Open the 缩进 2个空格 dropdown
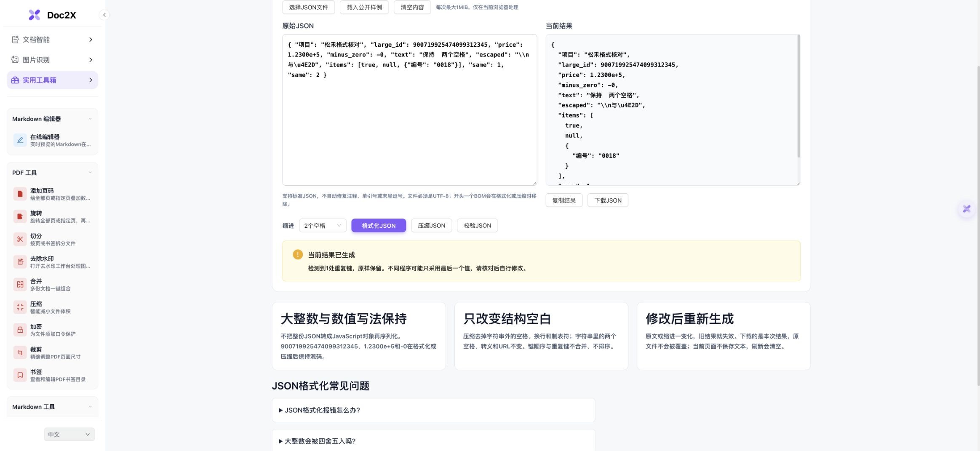Image resolution: width=980 pixels, height=451 pixels. point(323,226)
